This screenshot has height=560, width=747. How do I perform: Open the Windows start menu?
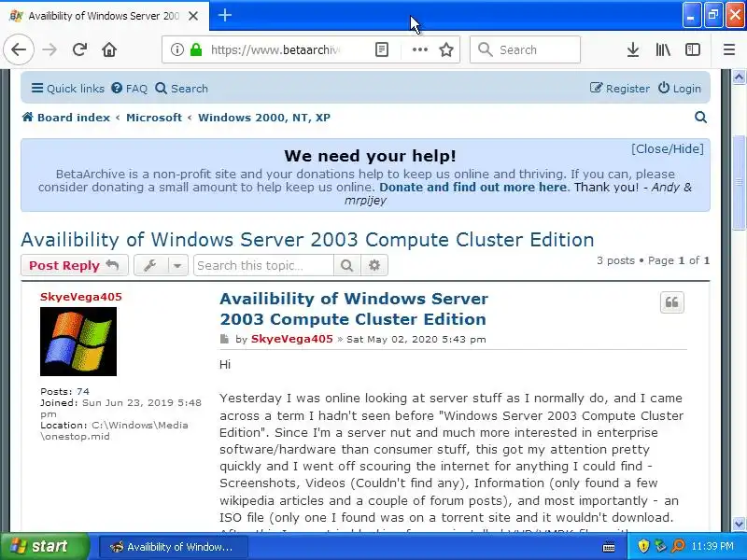[44, 546]
